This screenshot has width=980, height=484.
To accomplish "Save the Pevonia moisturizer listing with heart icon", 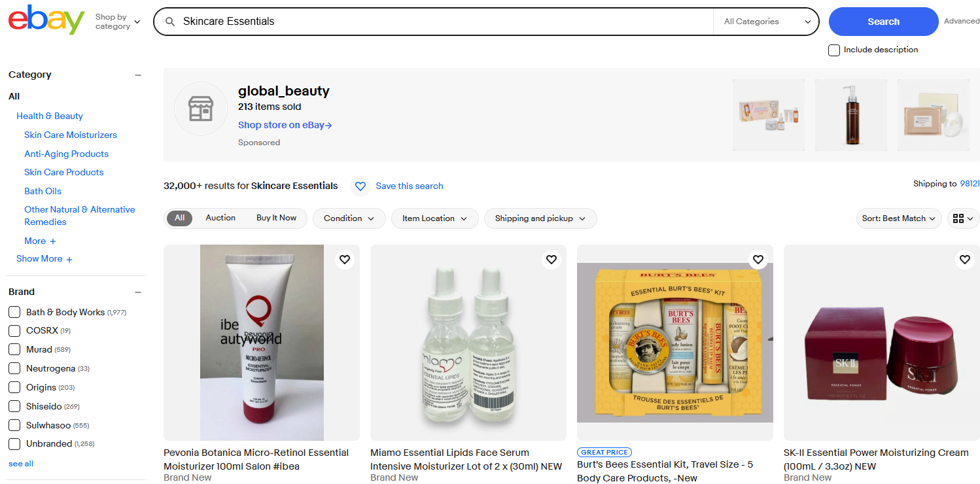I will 345,260.
